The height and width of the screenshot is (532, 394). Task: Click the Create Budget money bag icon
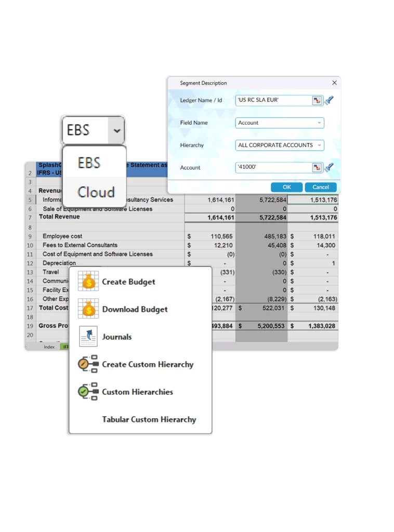tap(88, 281)
